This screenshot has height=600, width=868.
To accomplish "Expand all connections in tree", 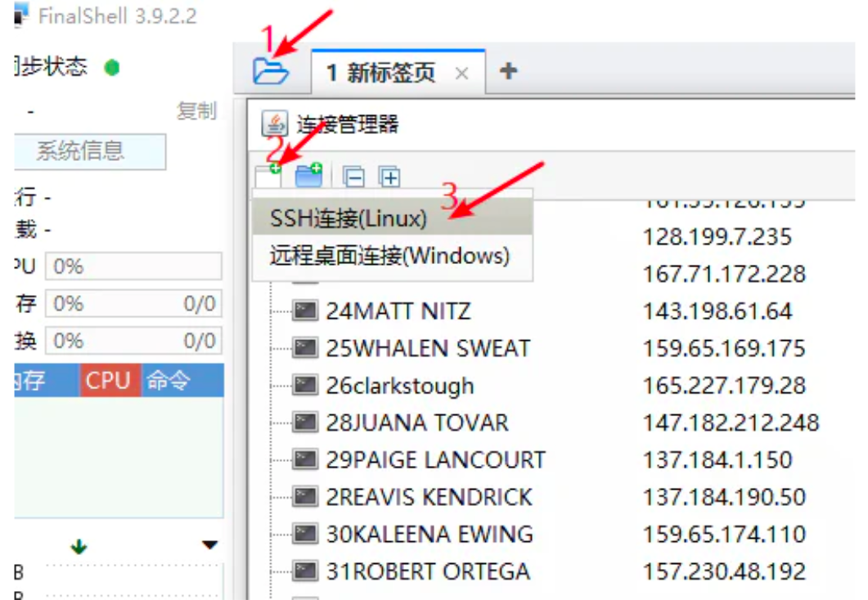I will [x=389, y=176].
